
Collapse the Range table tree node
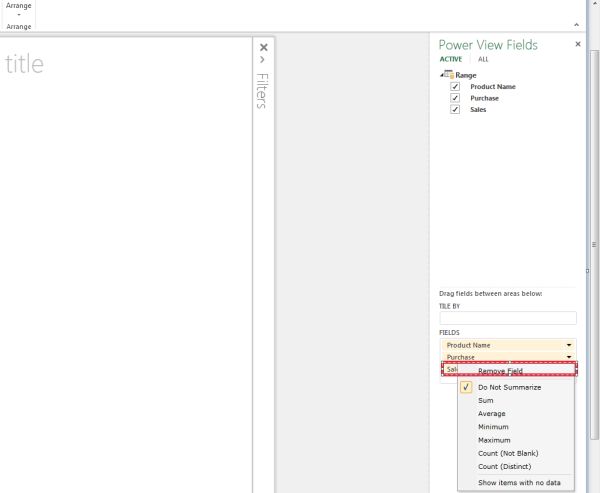[x=442, y=75]
